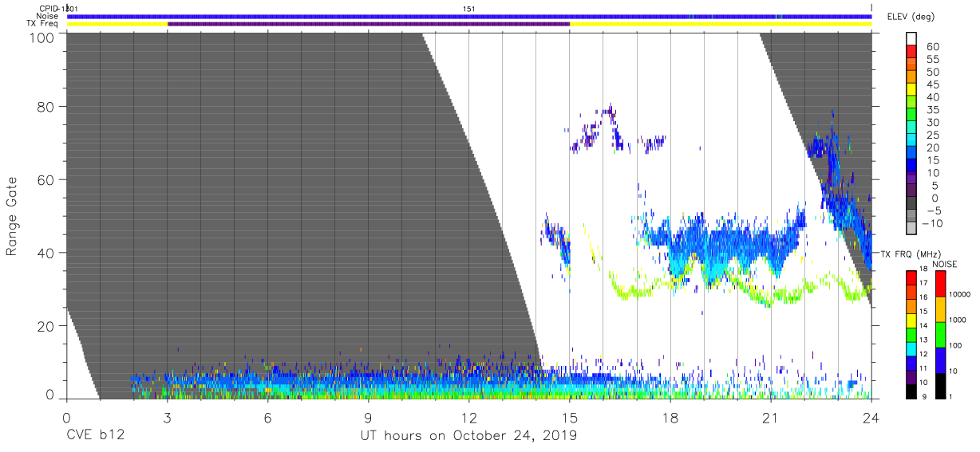The height and width of the screenshot is (452, 980).
Task: Pick the purple 10–11 MHz TX FRQ segment
Action: pyautogui.click(x=911, y=377)
